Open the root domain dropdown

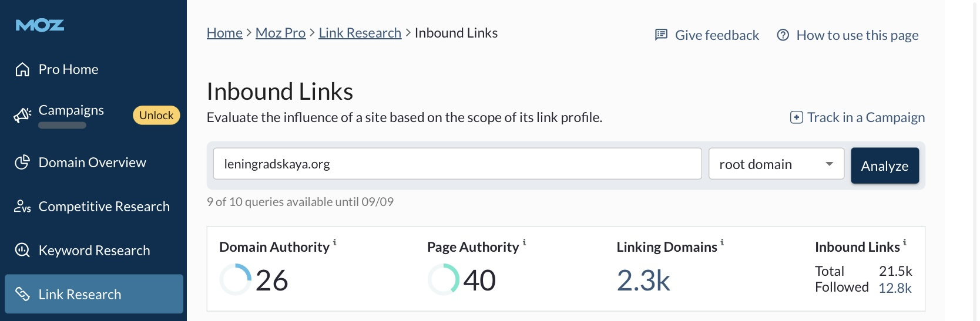pyautogui.click(x=776, y=164)
